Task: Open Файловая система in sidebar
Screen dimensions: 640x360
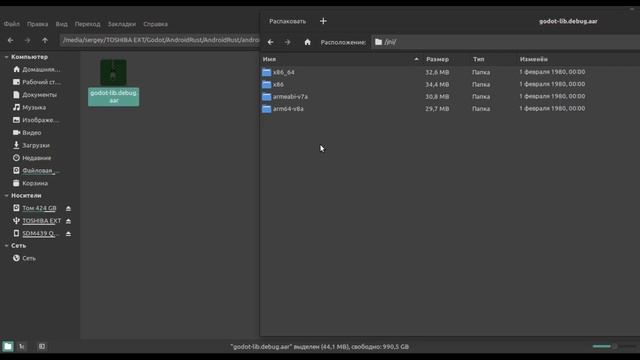Action: pos(37,171)
